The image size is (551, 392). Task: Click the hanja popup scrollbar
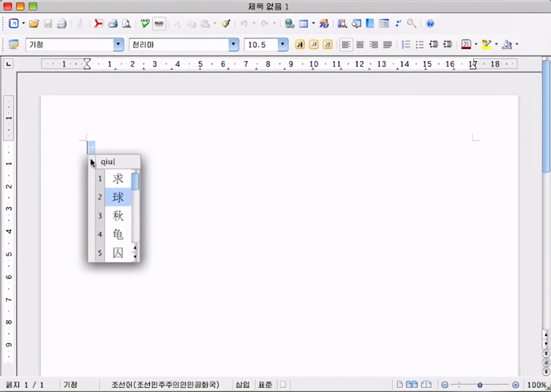135,181
